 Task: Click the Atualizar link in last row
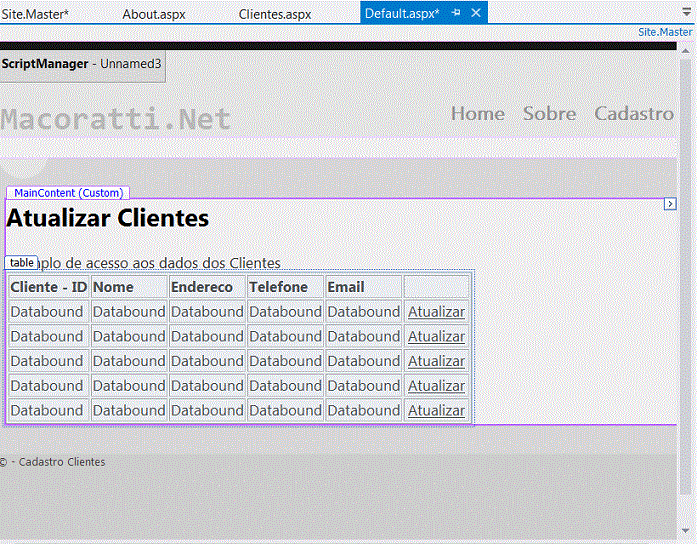(x=436, y=410)
